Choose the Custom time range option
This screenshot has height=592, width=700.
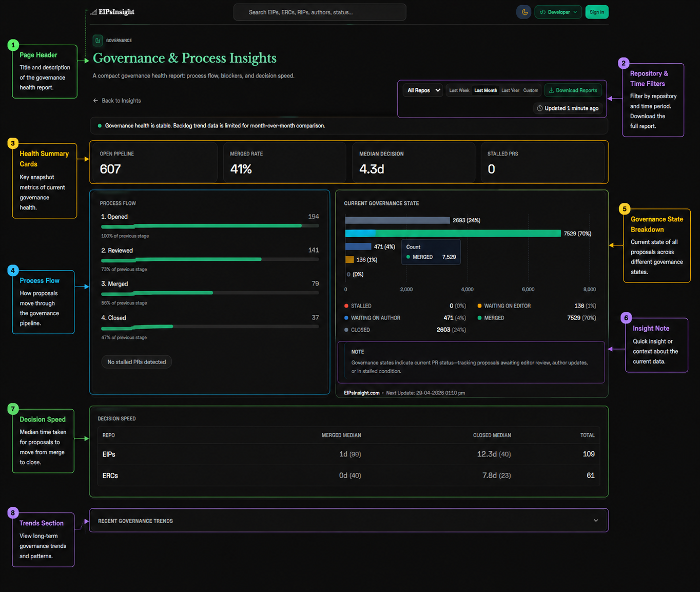tap(531, 90)
